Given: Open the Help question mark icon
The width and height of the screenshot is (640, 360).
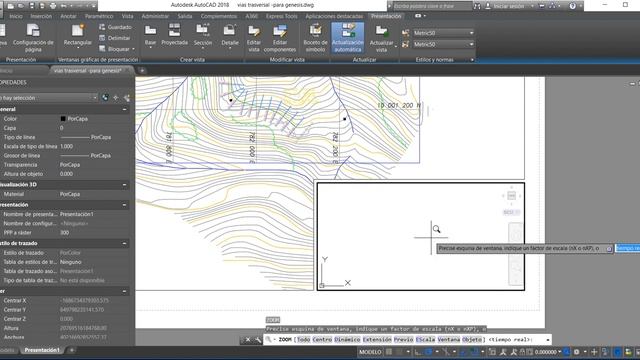Looking at the screenshot, I should 572,6.
